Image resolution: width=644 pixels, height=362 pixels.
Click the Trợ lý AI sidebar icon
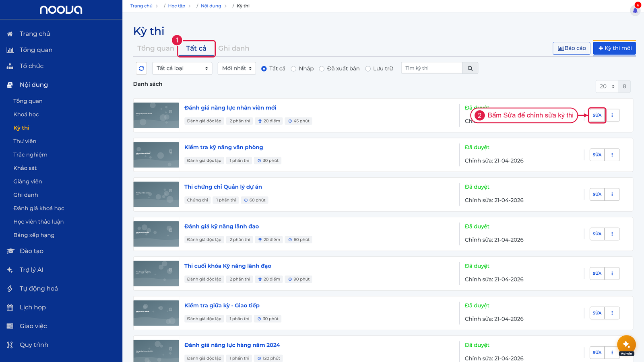click(x=10, y=270)
